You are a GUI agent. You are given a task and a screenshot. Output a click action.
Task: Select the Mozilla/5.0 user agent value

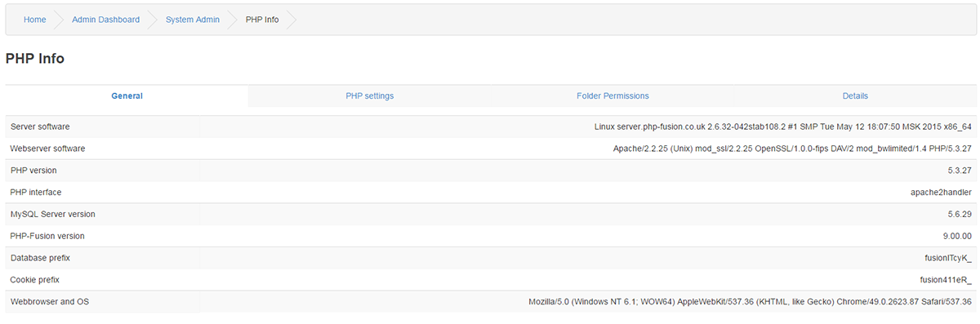click(750, 302)
